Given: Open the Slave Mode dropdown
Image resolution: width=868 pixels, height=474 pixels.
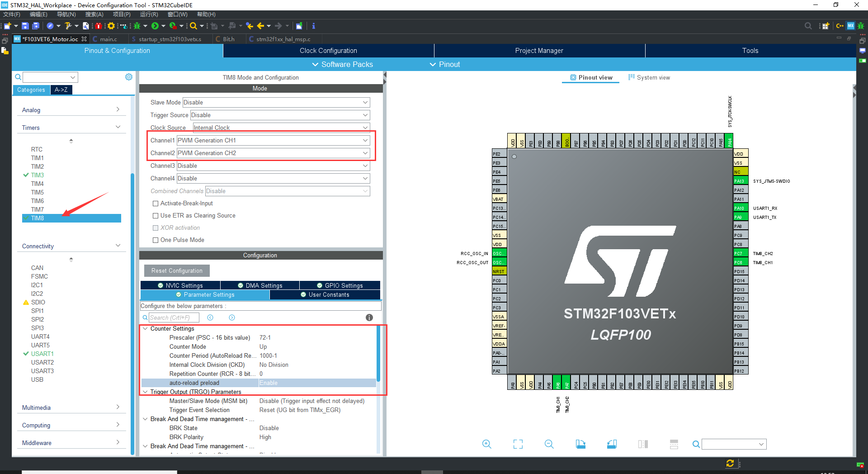Looking at the screenshot, I should (276, 103).
